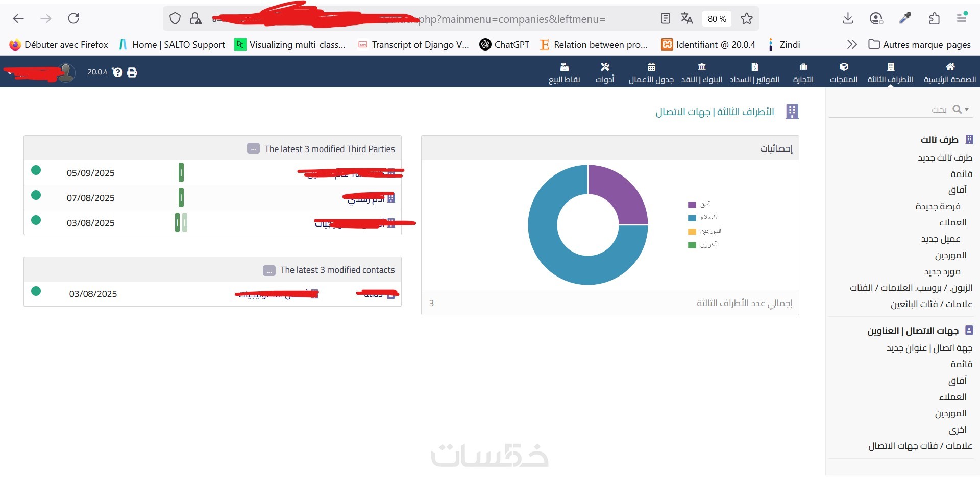Viewport: 980px width, 477px height.
Task: Click the print icon in top bar
Action: pyautogui.click(x=132, y=72)
